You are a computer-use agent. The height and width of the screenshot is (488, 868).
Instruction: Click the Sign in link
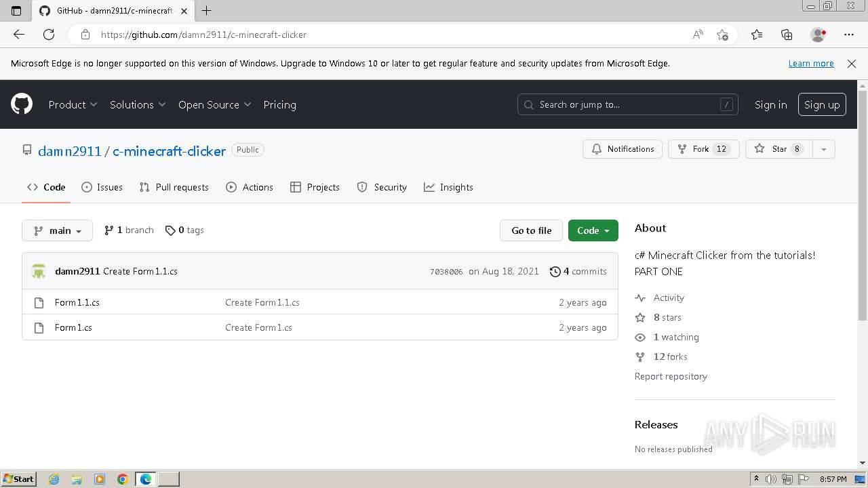[x=771, y=104]
